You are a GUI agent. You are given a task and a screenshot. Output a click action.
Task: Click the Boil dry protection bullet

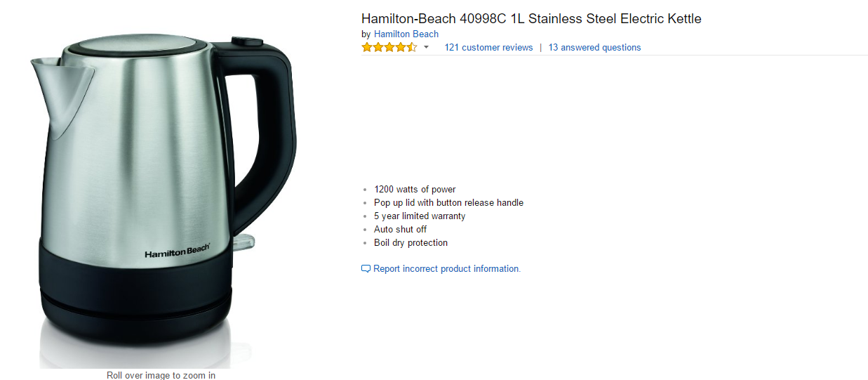pyautogui.click(x=410, y=242)
